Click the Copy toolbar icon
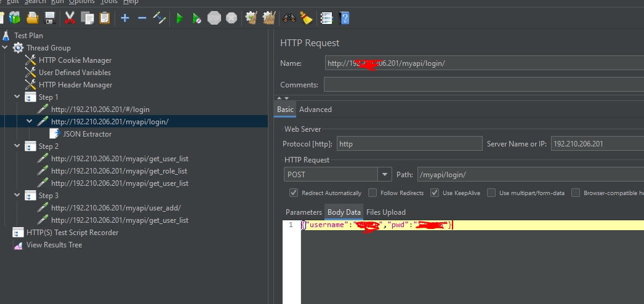This screenshot has height=304, width=644. click(87, 18)
